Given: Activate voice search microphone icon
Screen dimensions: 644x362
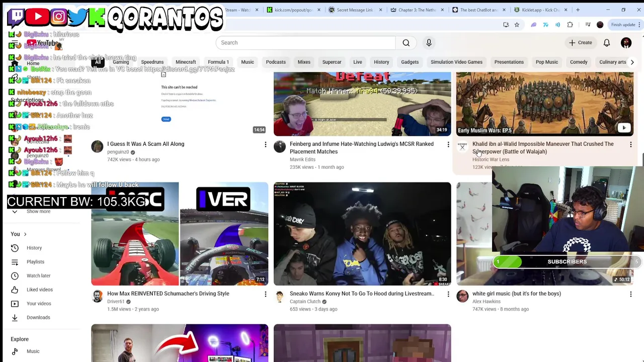Looking at the screenshot, I should 429,43.
